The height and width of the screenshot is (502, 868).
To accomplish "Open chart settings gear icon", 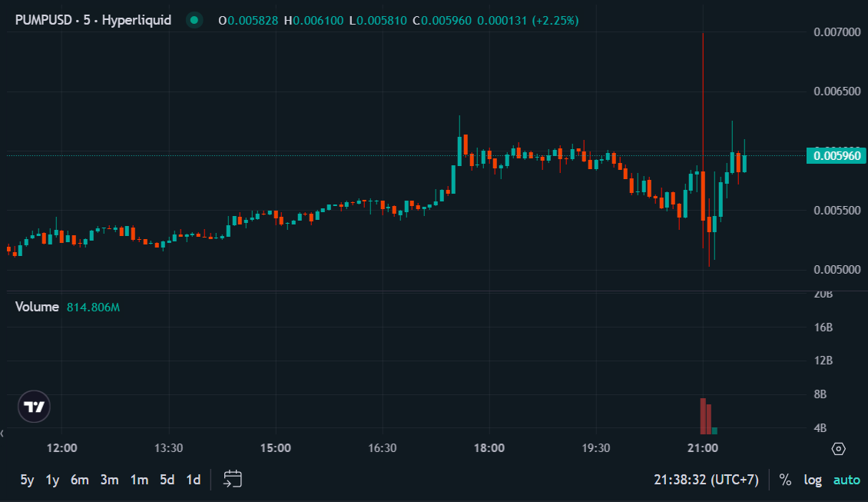I will point(839,449).
